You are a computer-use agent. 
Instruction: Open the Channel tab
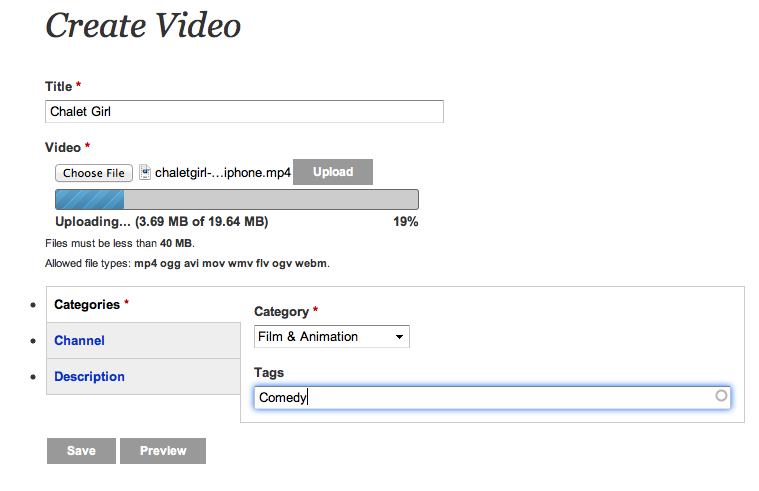tap(79, 340)
